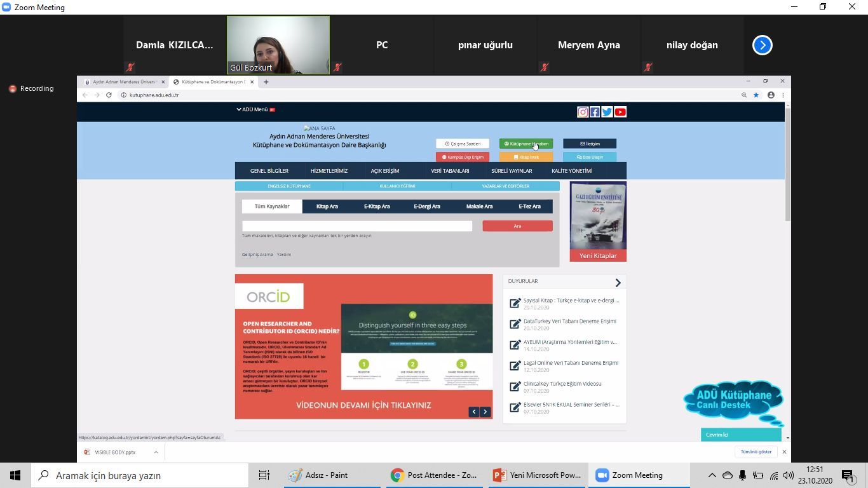
Task: Open the Twitter icon link
Action: click(607, 112)
